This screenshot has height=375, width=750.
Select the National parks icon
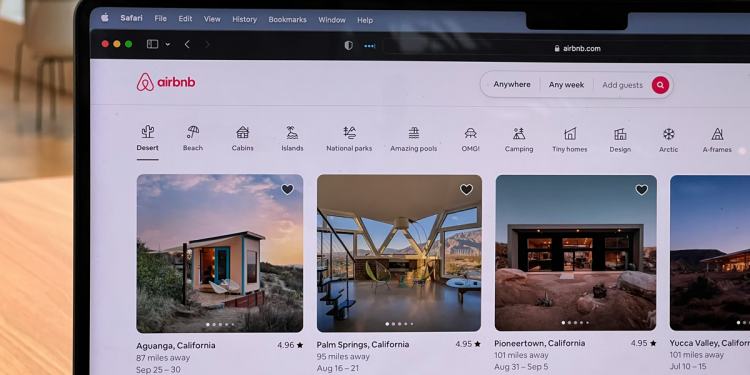(349, 133)
